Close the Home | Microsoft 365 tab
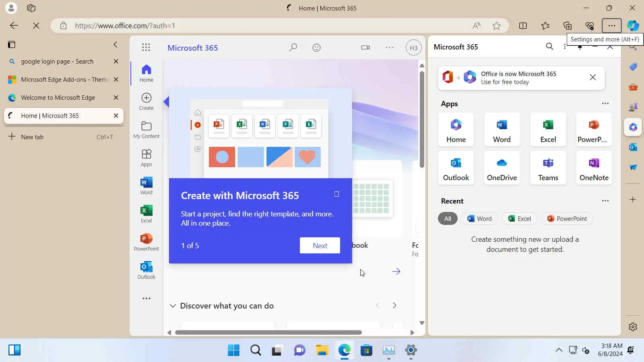This screenshot has width=644, height=362. coord(116,116)
